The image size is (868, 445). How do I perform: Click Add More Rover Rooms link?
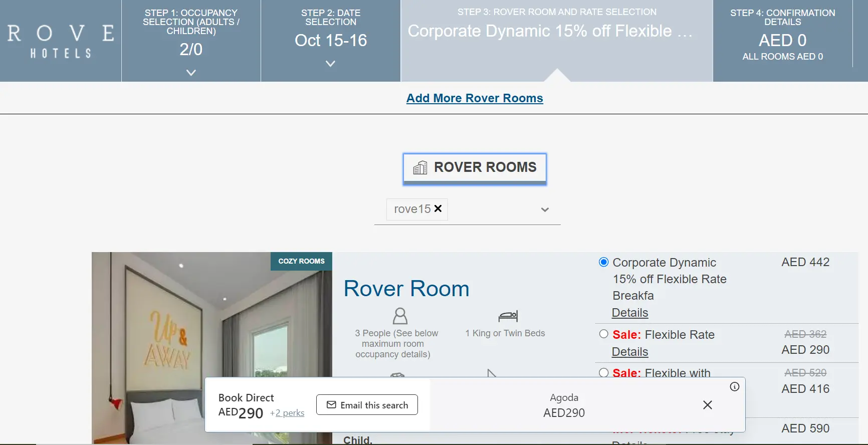(475, 98)
